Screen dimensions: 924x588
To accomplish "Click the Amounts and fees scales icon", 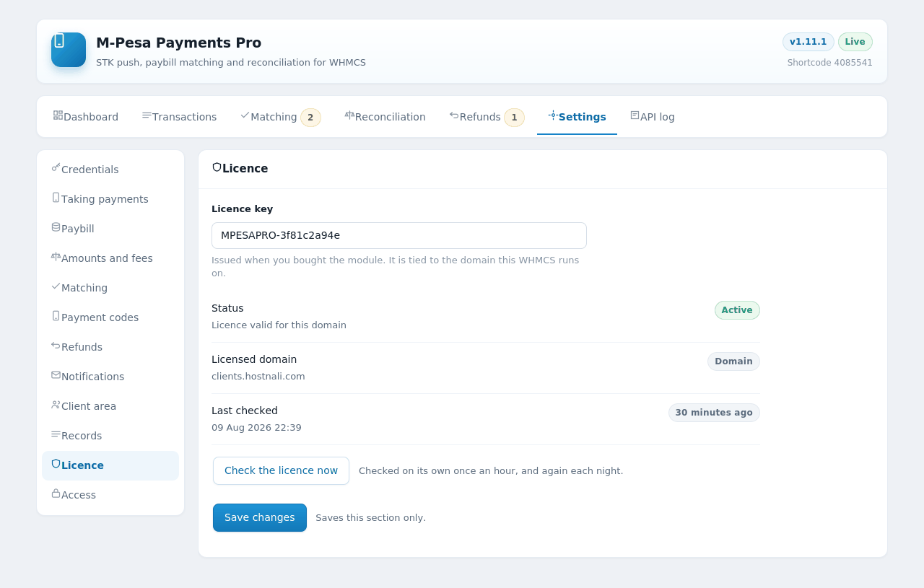I will coord(56,256).
